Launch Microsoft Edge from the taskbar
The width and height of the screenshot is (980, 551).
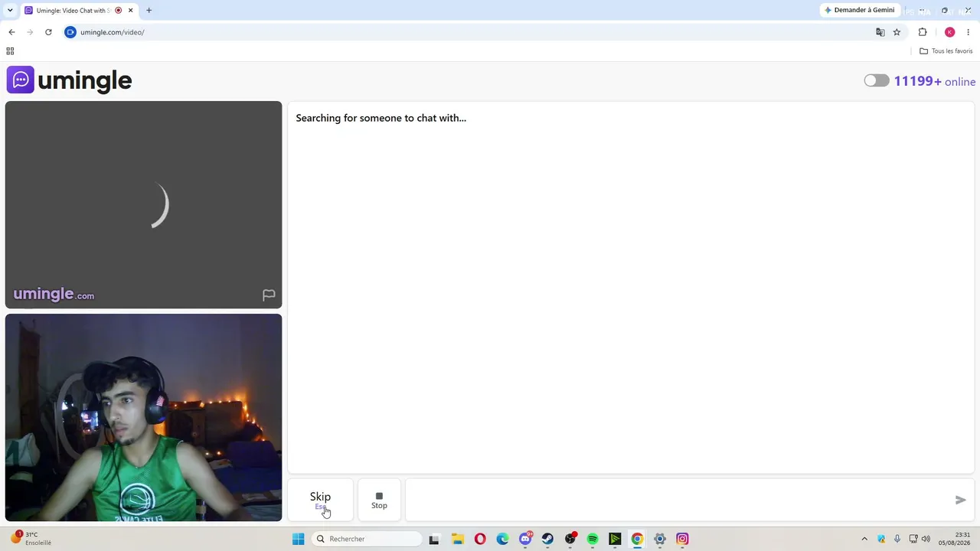tap(502, 539)
